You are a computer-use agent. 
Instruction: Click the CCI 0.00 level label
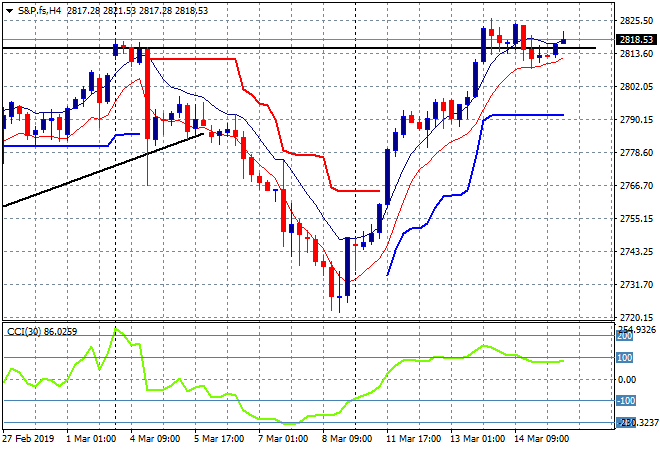click(x=627, y=380)
